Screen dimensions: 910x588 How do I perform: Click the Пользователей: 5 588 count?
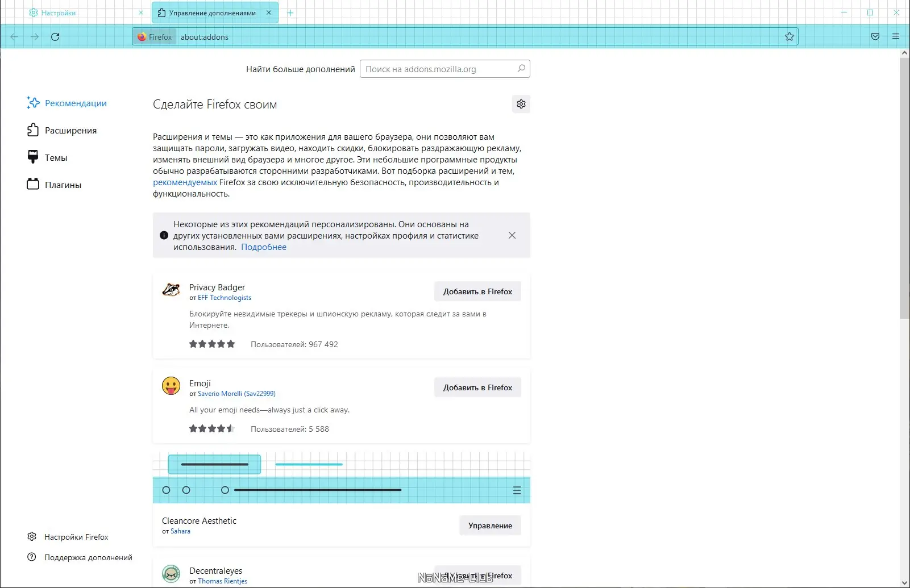(x=290, y=429)
